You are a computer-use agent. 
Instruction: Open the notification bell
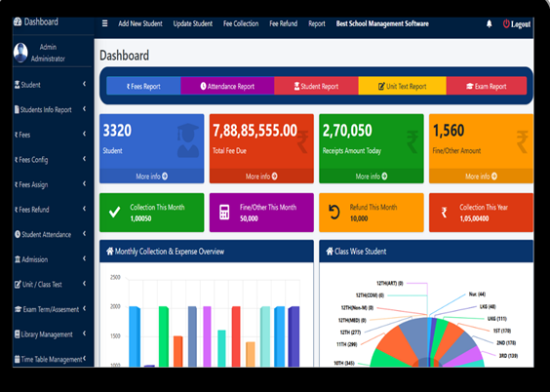489,23
